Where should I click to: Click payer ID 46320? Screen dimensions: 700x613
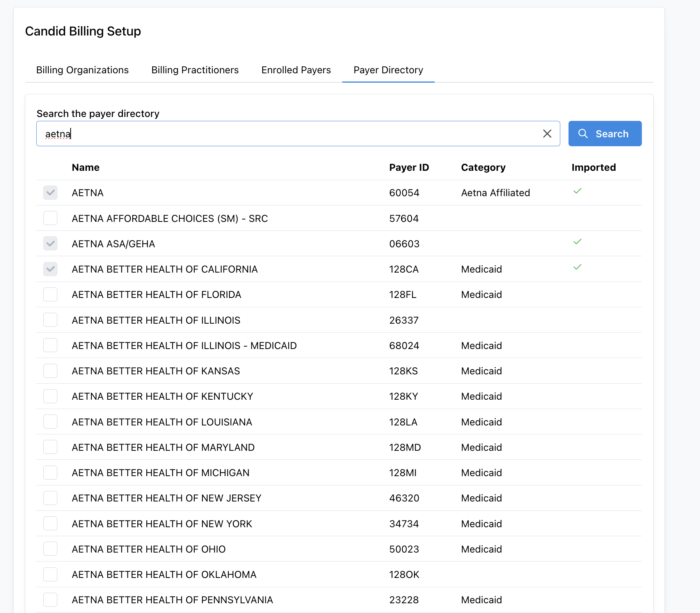[404, 498]
